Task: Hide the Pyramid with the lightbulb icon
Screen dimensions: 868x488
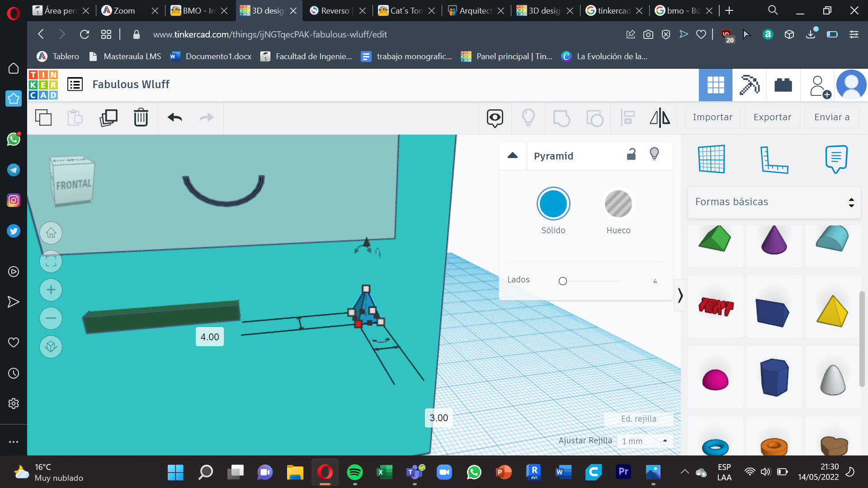Action: tap(654, 154)
